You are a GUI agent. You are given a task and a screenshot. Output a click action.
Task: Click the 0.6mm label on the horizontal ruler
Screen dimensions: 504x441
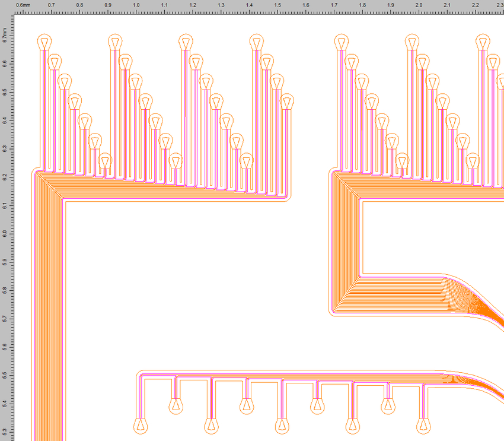tap(24, 5)
